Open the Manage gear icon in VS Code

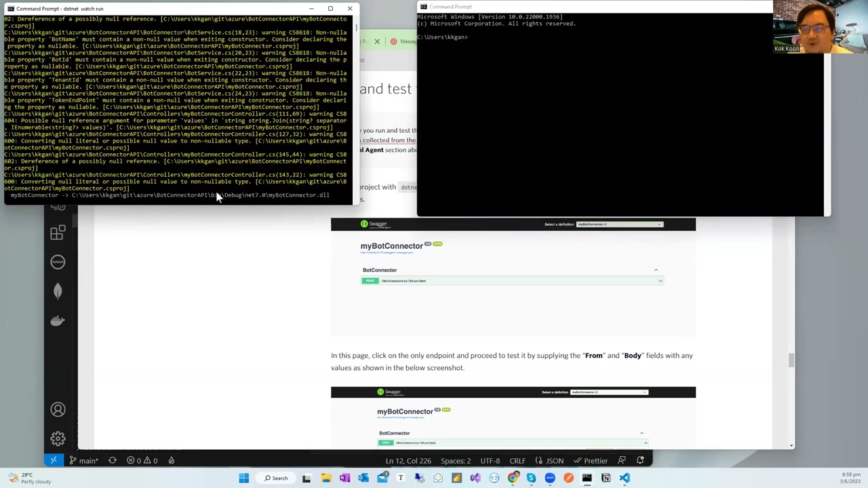[58, 439]
